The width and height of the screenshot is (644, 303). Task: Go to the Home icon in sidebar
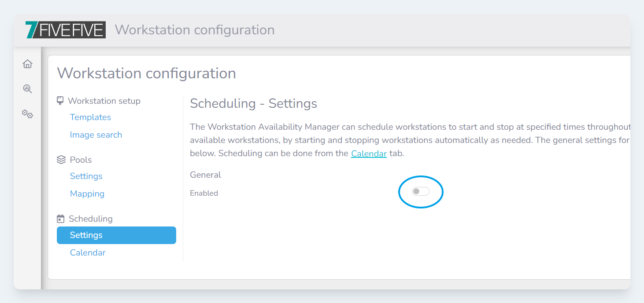point(27,64)
